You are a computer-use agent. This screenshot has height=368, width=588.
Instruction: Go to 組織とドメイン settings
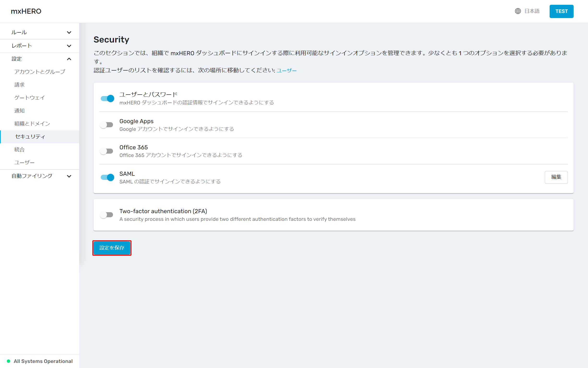pyautogui.click(x=32, y=124)
